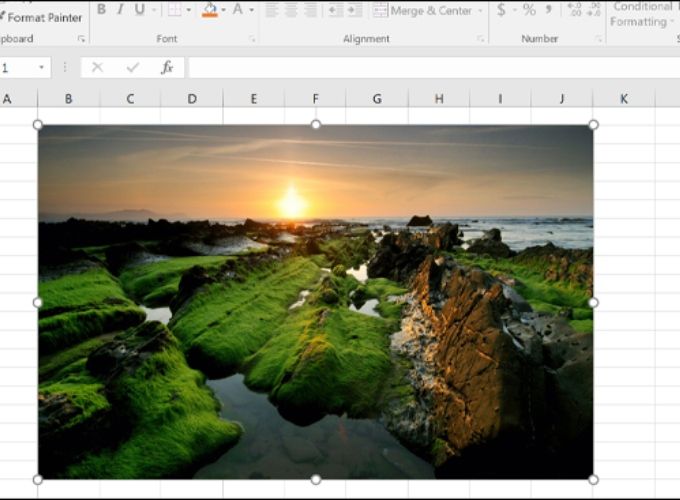Open the Alignment group dialog launcher
680x500 pixels.
481,39
